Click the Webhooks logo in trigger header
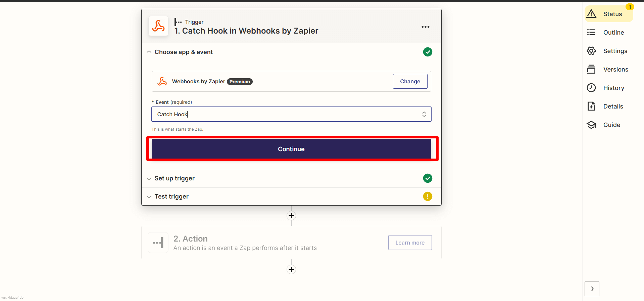 (158, 26)
